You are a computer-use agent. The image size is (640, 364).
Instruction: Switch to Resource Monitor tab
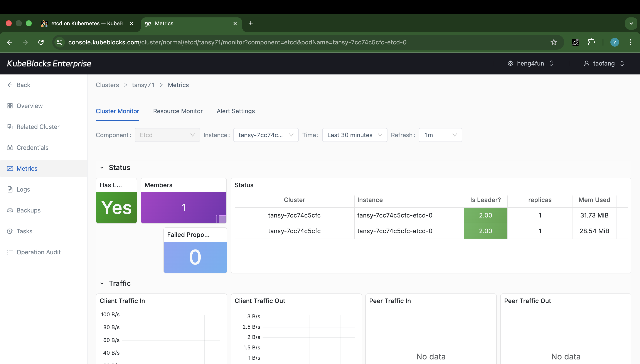[x=178, y=111]
